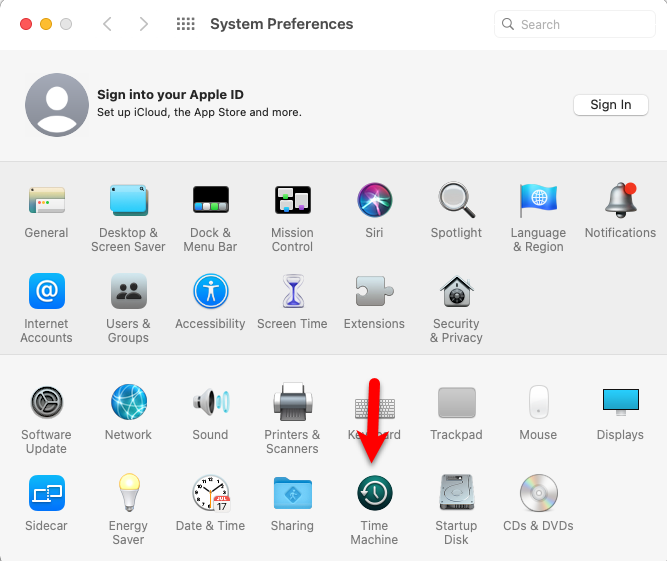This screenshot has height=561, width=667.
Task: Open Siri preferences
Action: (x=374, y=201)
